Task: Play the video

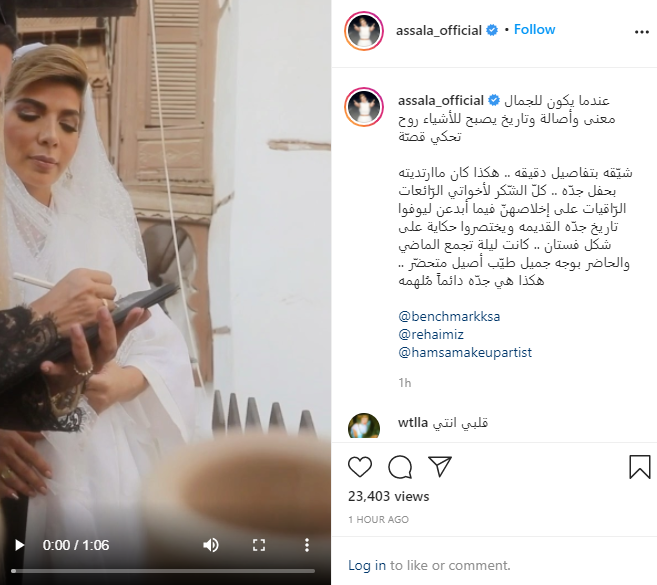Action: pyautogui.click(x=19, y=545)
